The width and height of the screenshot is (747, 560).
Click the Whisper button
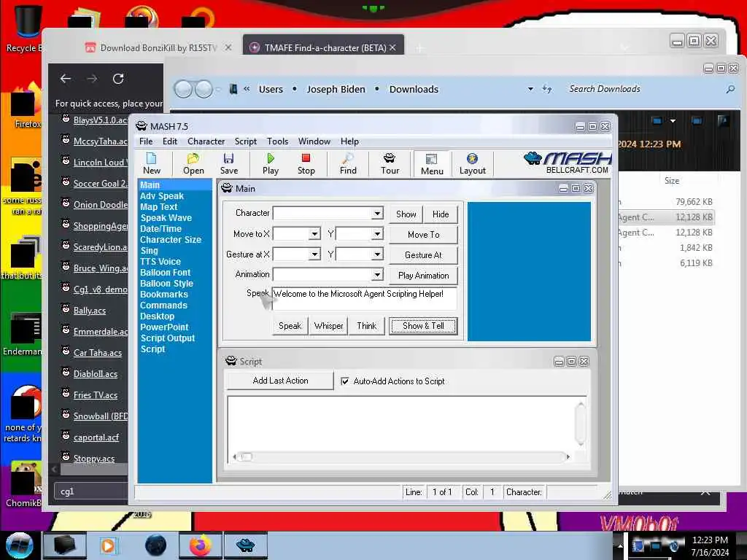[329, 326]
